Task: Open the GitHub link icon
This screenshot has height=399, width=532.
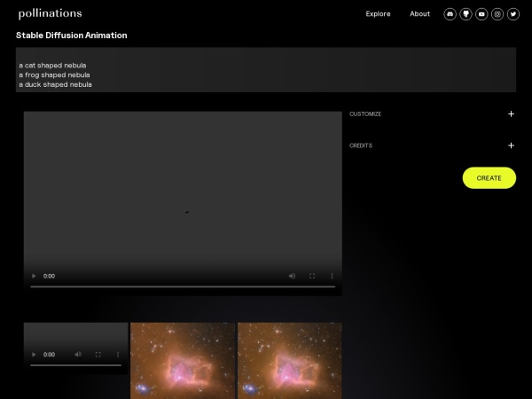Action: (465, 14)
